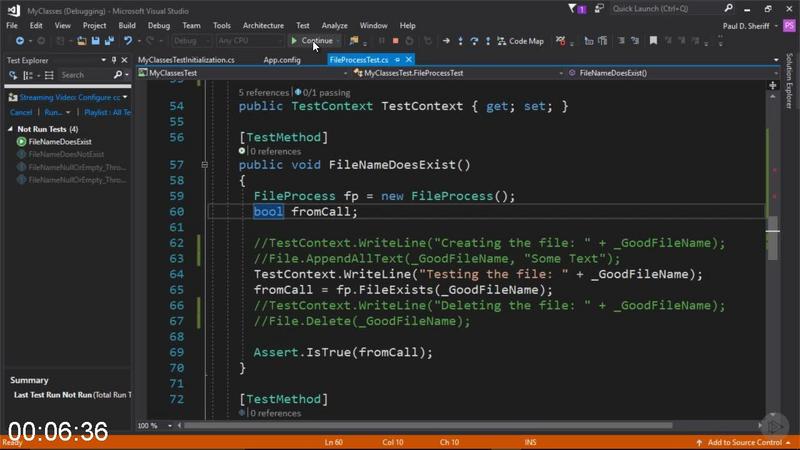
Task: Click the feedback icon near Quick Launch
Action: (598, 9)
